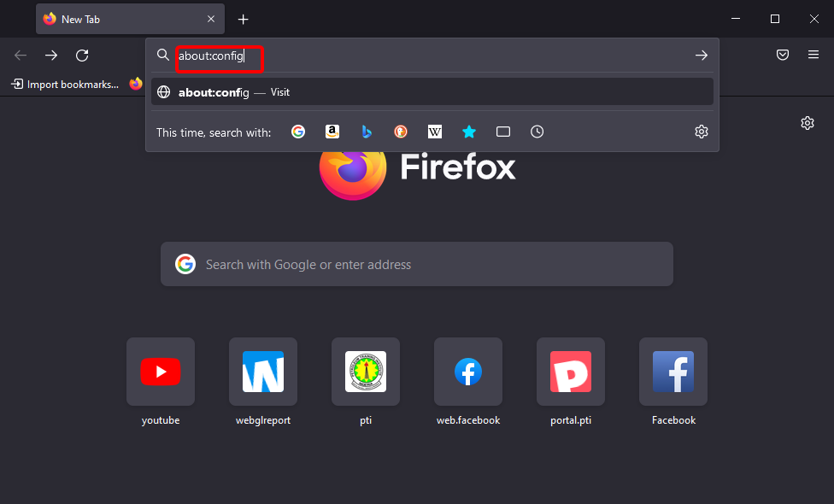Search this time with Amazon

[332, 132]
